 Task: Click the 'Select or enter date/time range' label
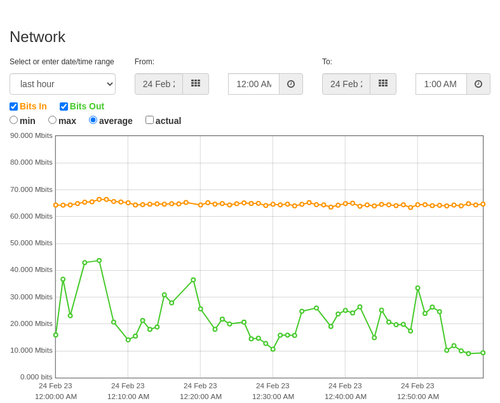[x=62, y=62]
